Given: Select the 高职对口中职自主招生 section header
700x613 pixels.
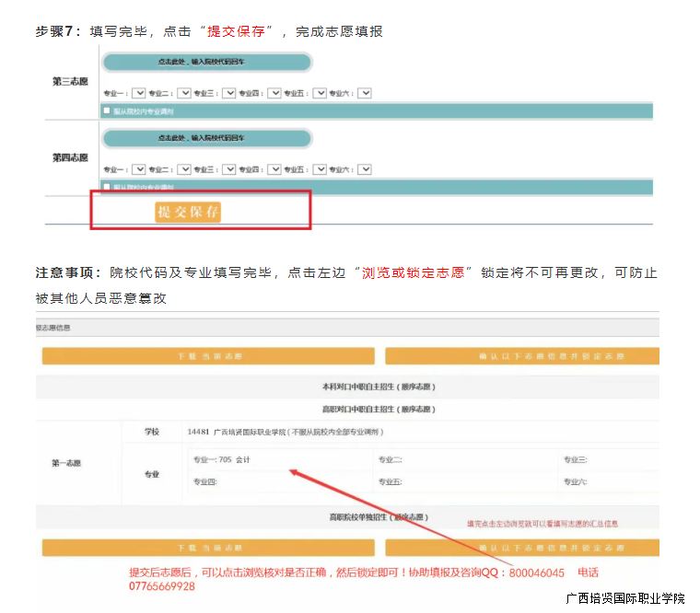Looking at the screenshot, I should coord(378,409).
